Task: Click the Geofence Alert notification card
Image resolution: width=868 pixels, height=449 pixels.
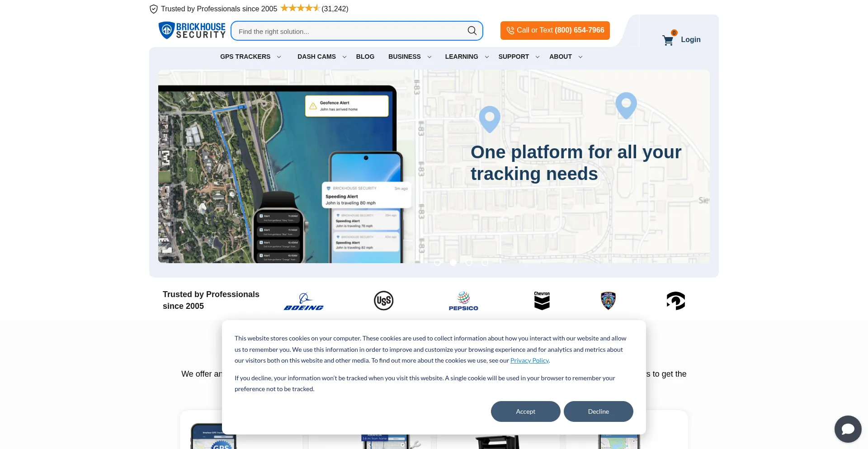Action: tap(347, 106)
